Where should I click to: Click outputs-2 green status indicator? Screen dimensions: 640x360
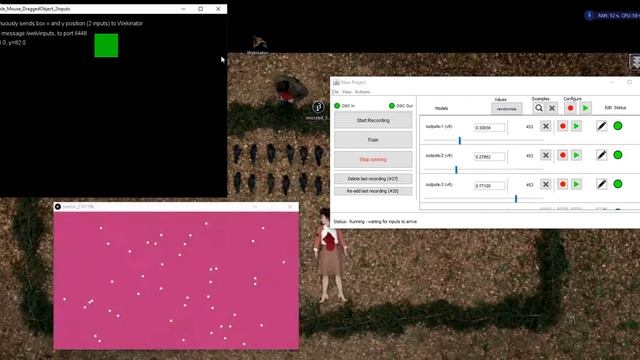618,155
